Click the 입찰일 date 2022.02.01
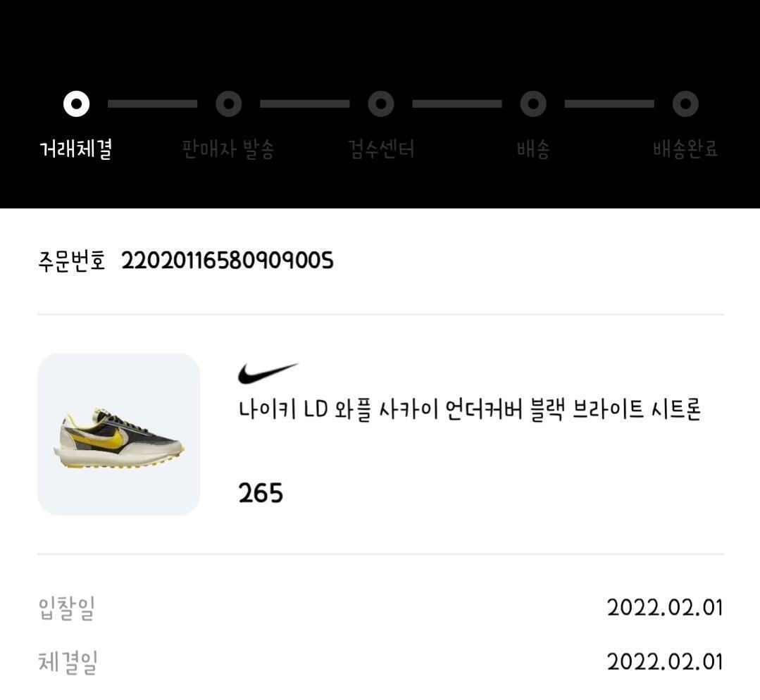Screen dimensions: 760x700 click(665, 608)
